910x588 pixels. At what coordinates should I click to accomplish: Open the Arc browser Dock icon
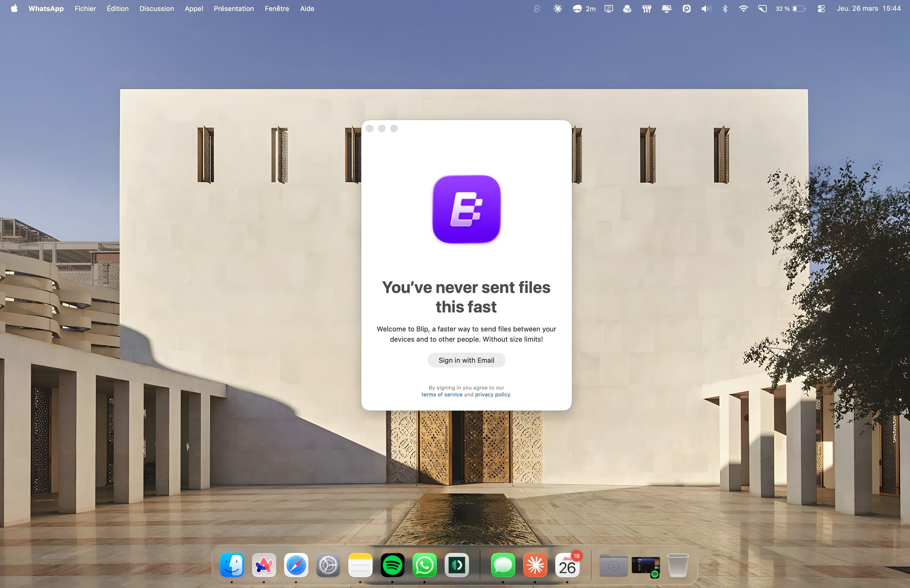(264, 565)
